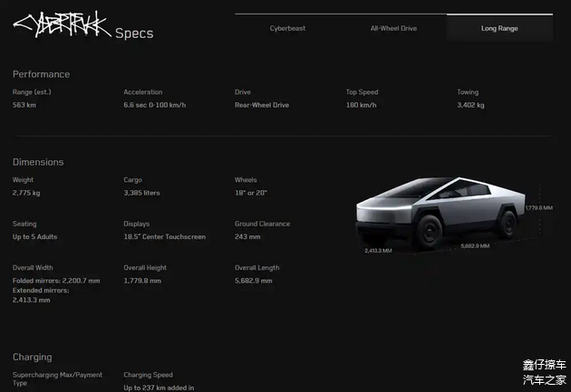Switch to the Cyberbeast tab
571x392 pixels.
[287, 28]
